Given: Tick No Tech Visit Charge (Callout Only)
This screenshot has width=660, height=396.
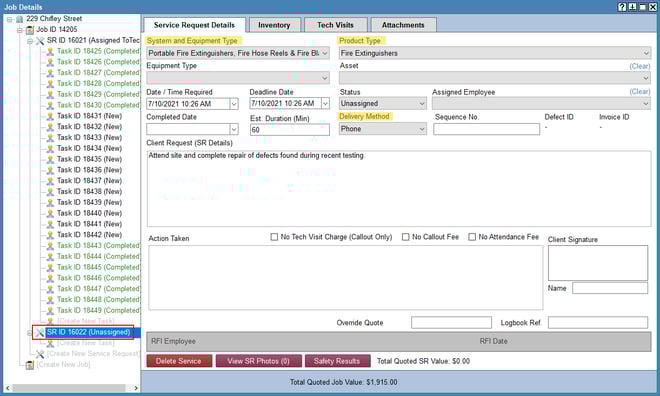Looking at the screenshot, I should click(x=274, y=237).
